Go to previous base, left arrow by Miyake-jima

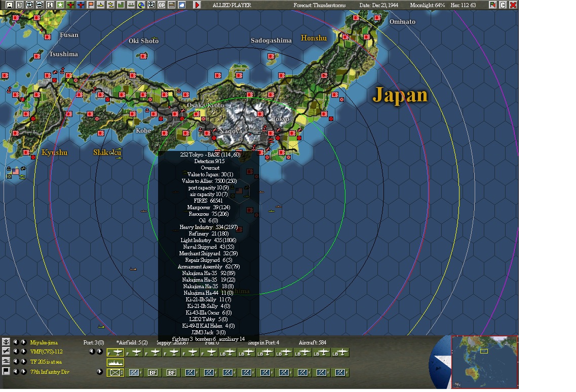click(x=16, y=342)
